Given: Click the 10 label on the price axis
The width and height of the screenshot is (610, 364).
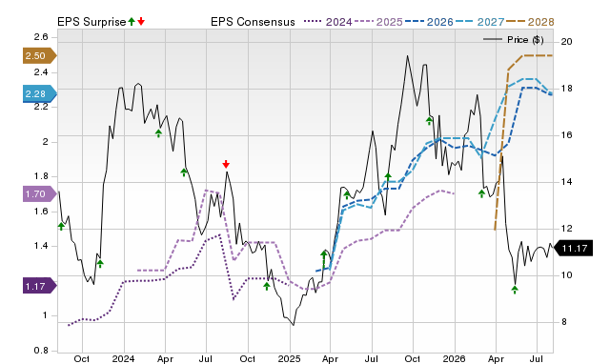Looking at the screenshot, I should (x=567, y=275).
